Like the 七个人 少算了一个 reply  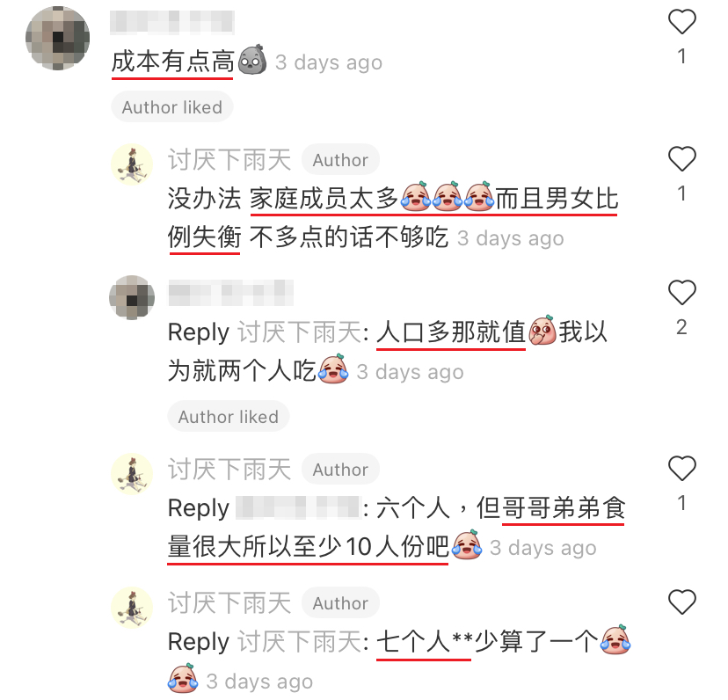pos(681,602)
